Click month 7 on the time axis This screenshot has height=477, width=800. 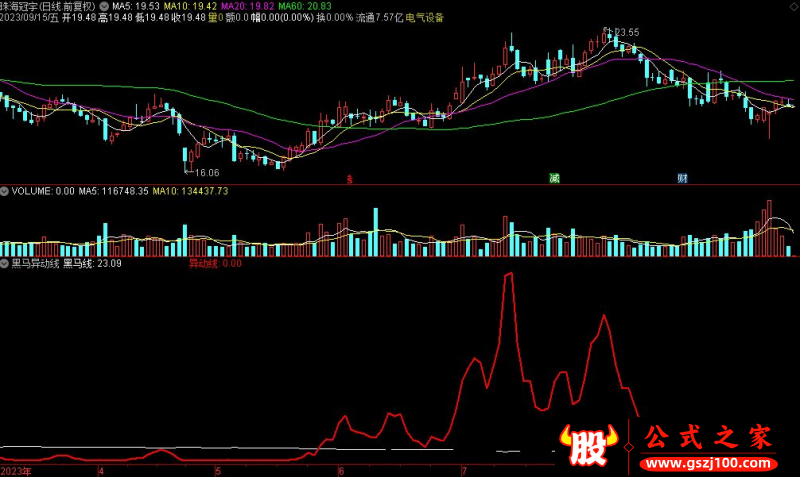(x=464, y=471)
